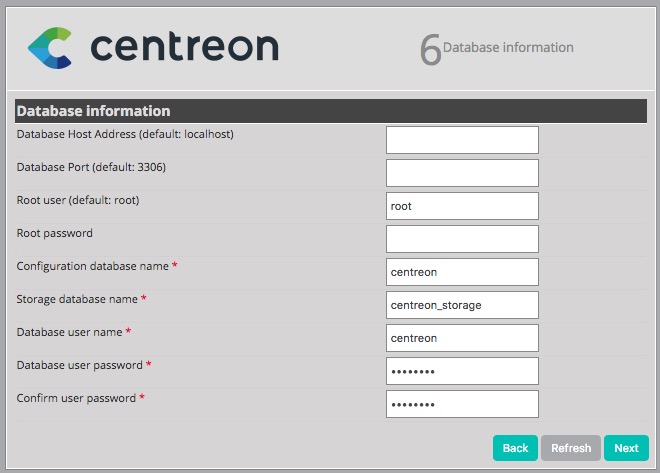Viewport: 660px width, 473px height.
Task: Click the Configuration database name field
Action: click(462, 272)
